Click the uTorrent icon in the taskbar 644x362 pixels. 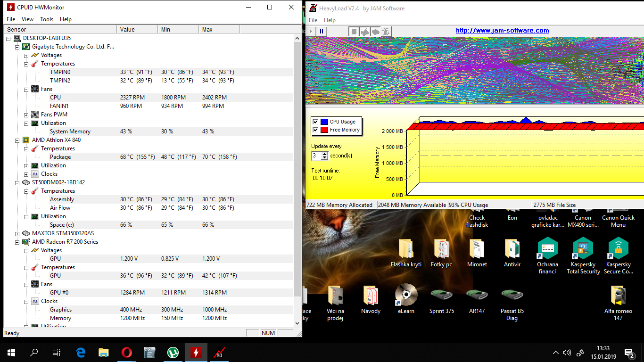pos(173,352)
